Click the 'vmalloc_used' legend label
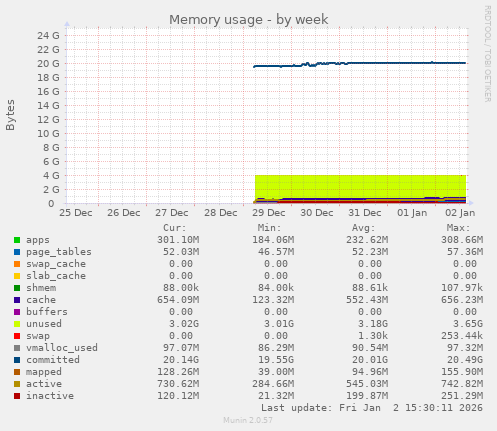This screenshot has width=497, height=431. point(62,348)
